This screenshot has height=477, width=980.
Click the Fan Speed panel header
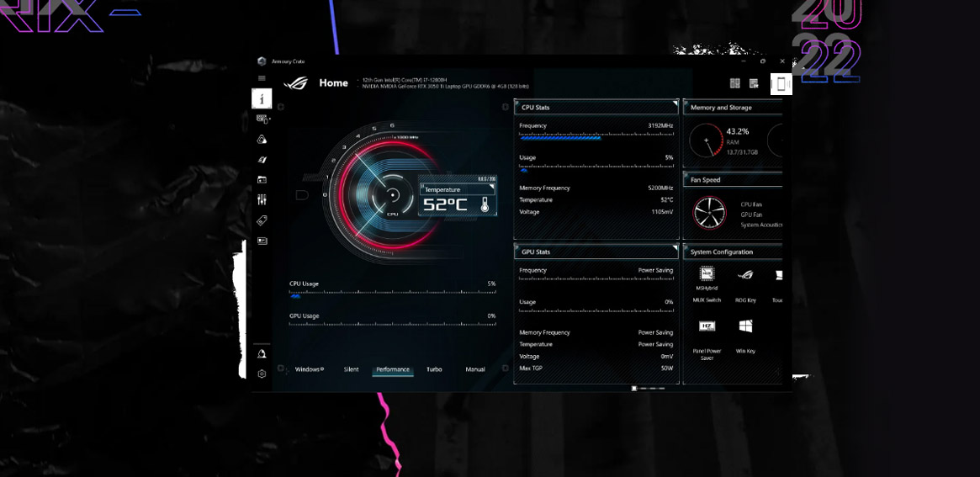click(733, 180)
